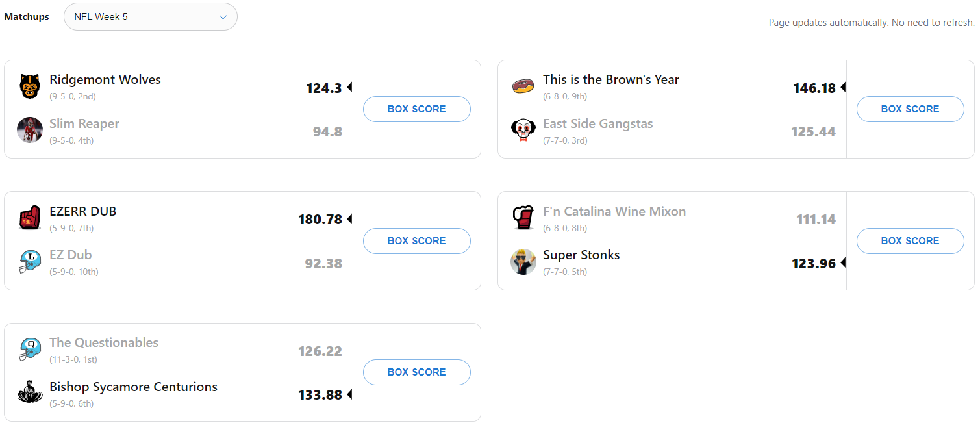This screenshot has height=447, width=980.
Task: Open the NFL Week 5 matchups dropdown
Action: (151, 17)
